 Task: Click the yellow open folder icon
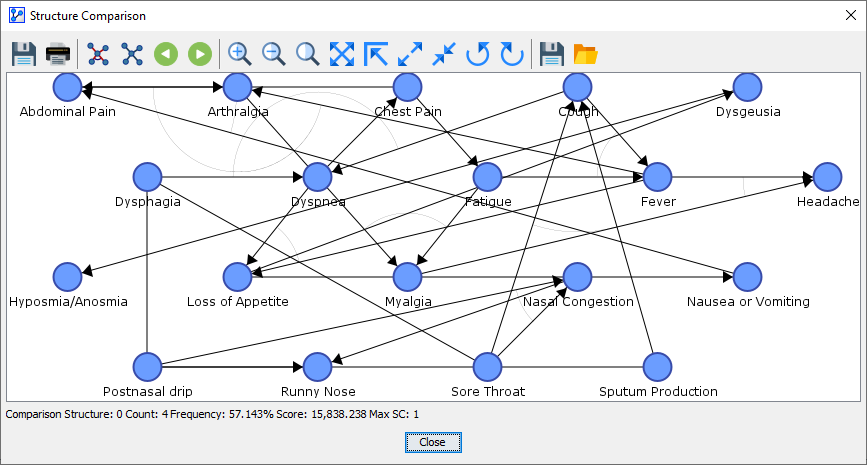586,54
